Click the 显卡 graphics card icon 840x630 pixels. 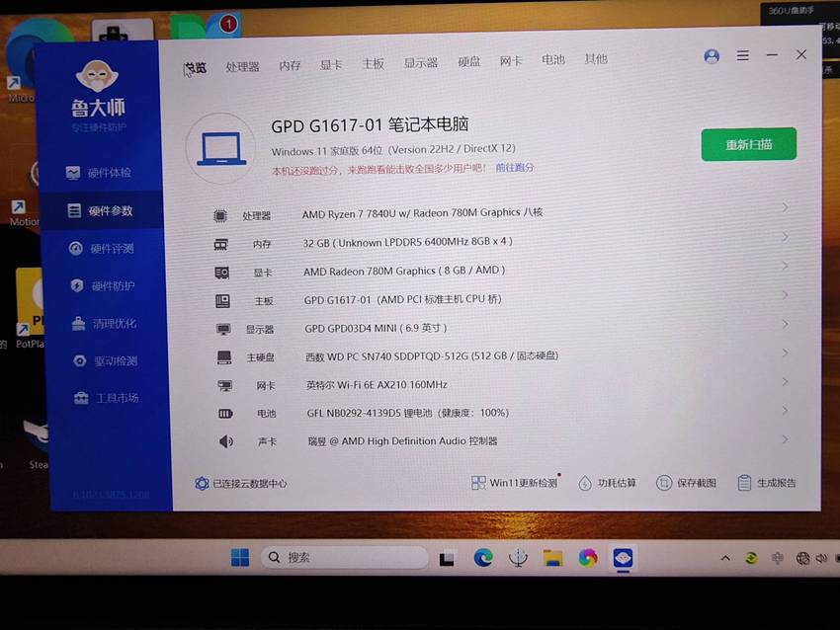(221, 273)
